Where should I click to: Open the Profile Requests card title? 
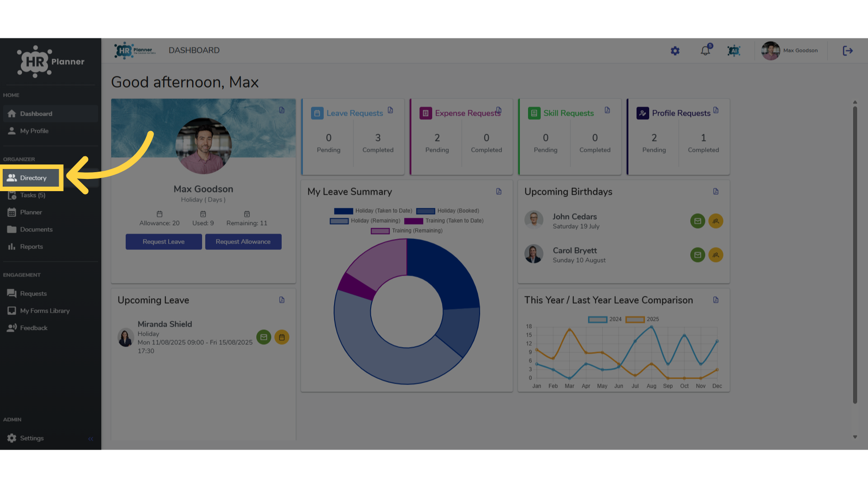(681, 113)
